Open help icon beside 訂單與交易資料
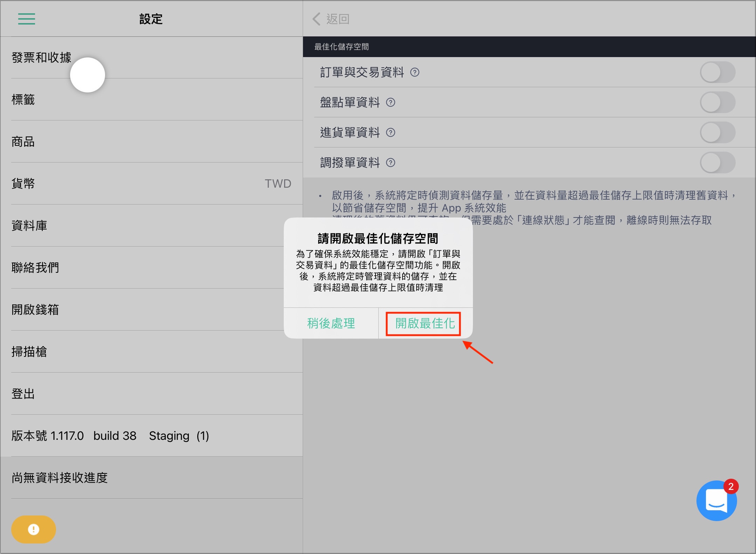756x554 pixels. pyautogui.click(x=415, y=72)
